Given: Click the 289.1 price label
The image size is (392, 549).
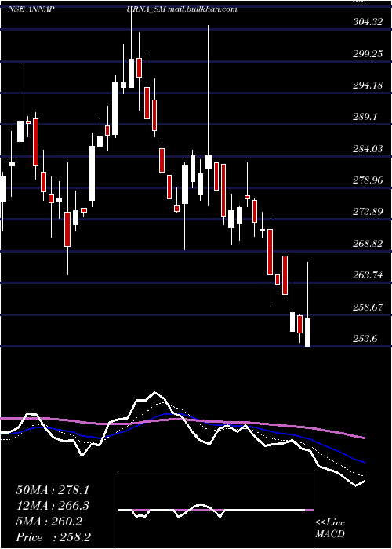Looking at the screenshot, I should click(365, 117).
